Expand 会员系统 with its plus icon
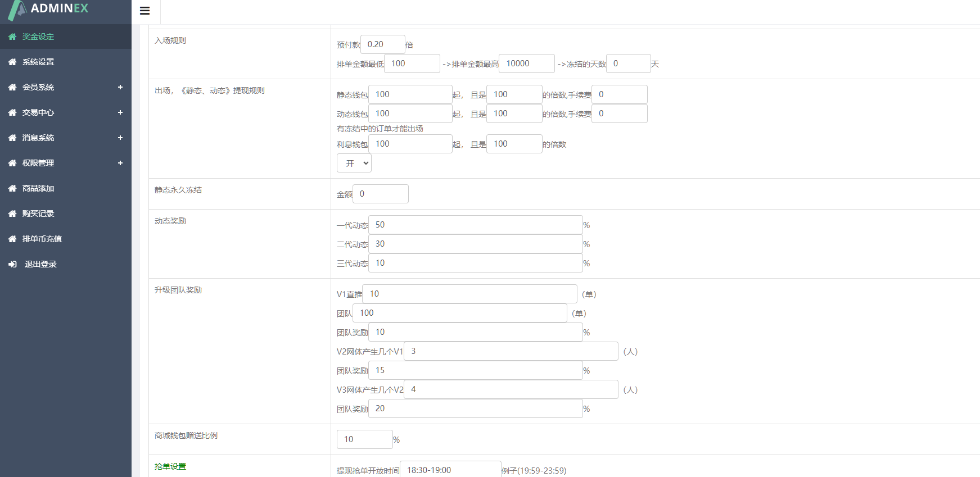The height and width of the screenshot is (477, 980). point(120,88)
